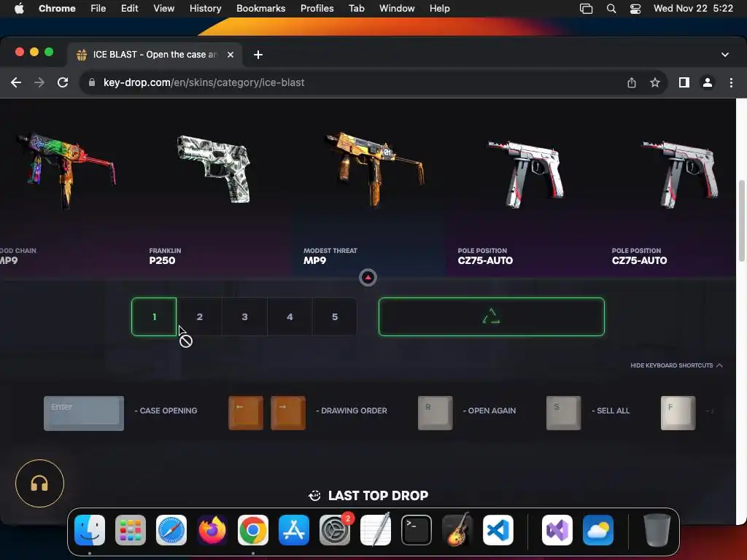Go back to the previous page

coord(16,82)
